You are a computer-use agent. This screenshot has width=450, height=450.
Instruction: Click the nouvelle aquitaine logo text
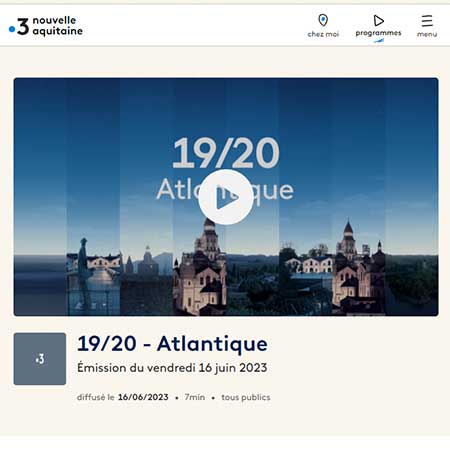point(58,26)
